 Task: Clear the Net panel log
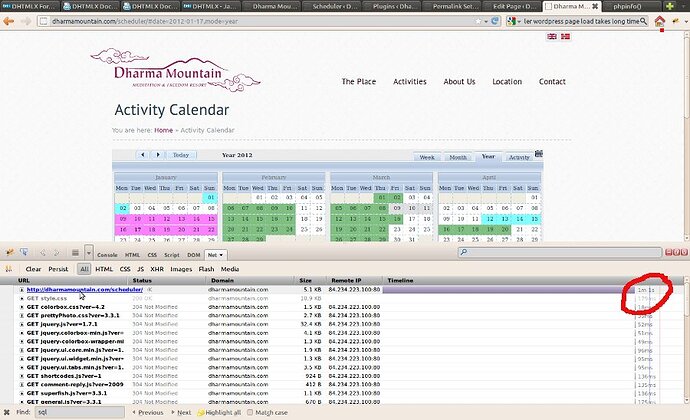pos(33,269)
